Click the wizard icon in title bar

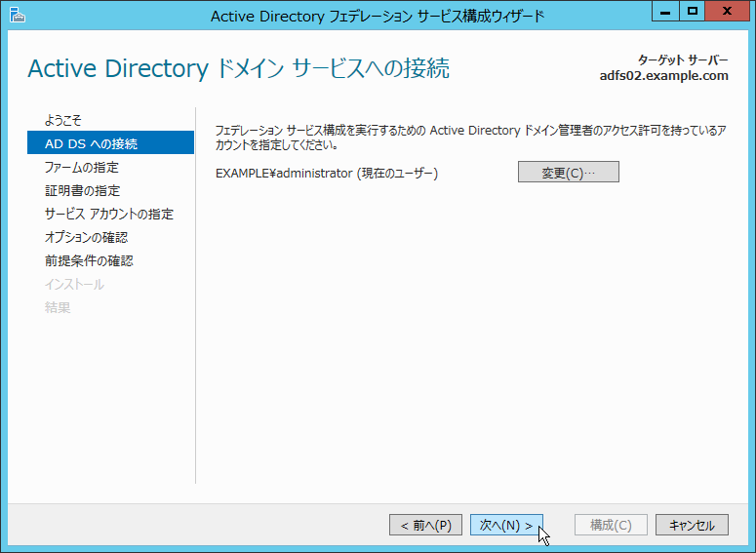pos(18,16)
